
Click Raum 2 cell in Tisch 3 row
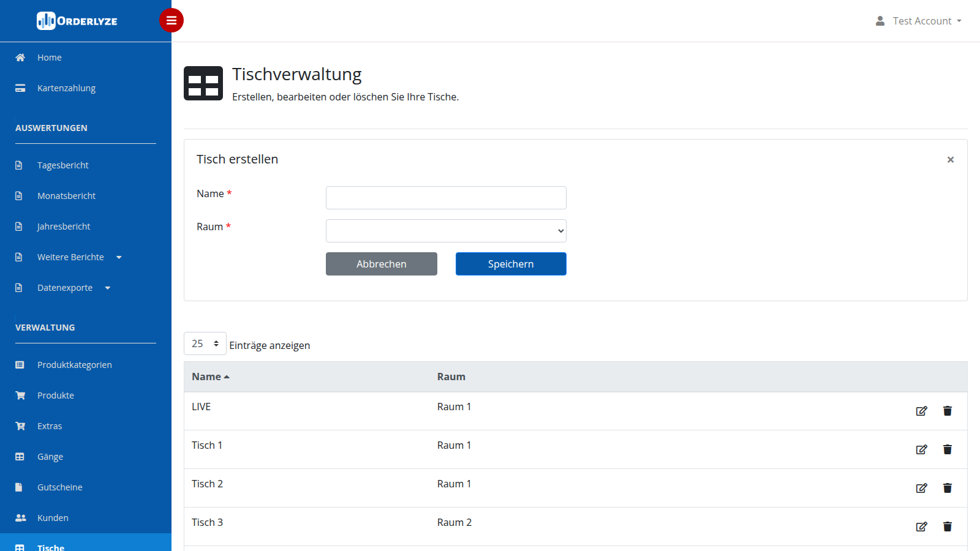[454, 522]
